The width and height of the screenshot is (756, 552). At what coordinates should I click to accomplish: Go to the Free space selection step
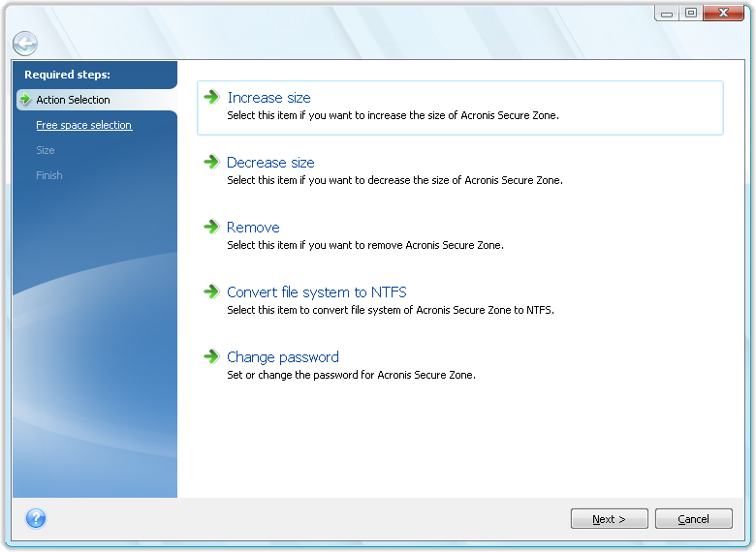84,125
